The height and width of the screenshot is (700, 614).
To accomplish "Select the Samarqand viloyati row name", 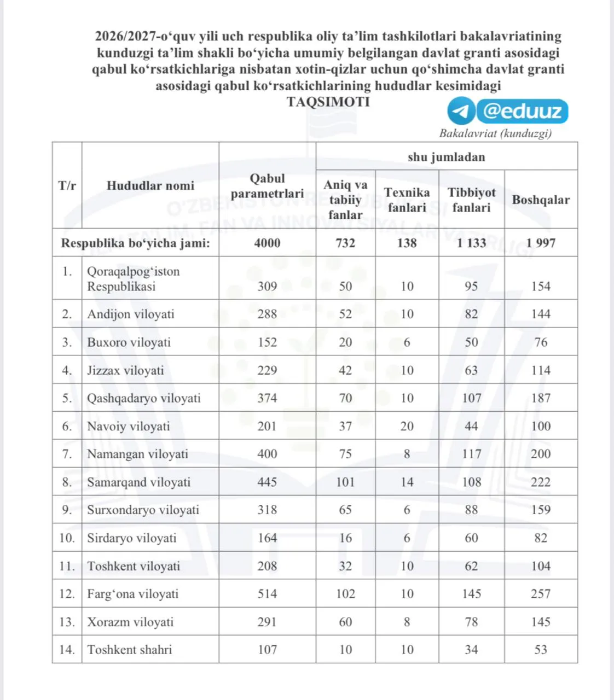I will click(x=138, y=482).
